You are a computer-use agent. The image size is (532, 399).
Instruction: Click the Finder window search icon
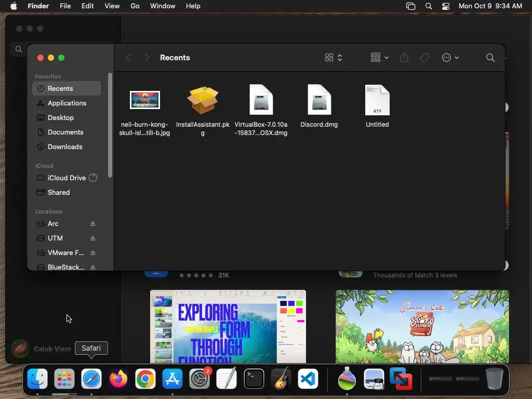490,58
